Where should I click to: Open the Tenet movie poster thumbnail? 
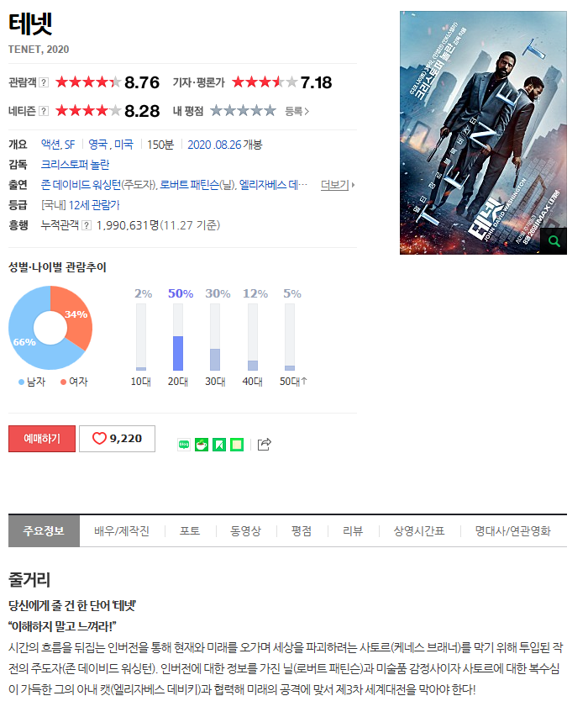tap(483, 133)
